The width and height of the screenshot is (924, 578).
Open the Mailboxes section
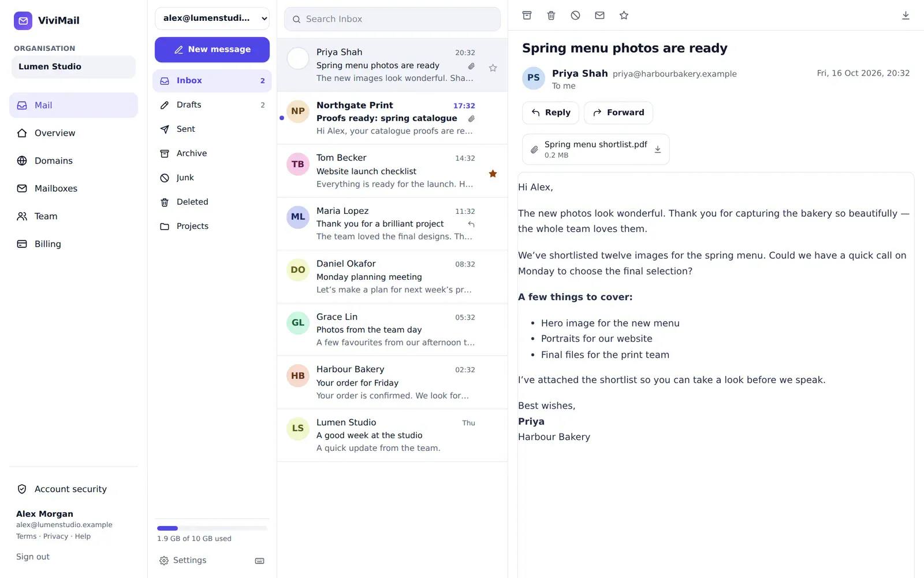coord(73,188)
